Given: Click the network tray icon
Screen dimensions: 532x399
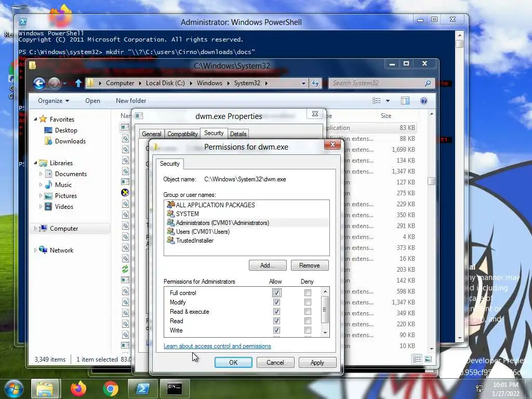Looking at the screenshot, I should 480,389.
